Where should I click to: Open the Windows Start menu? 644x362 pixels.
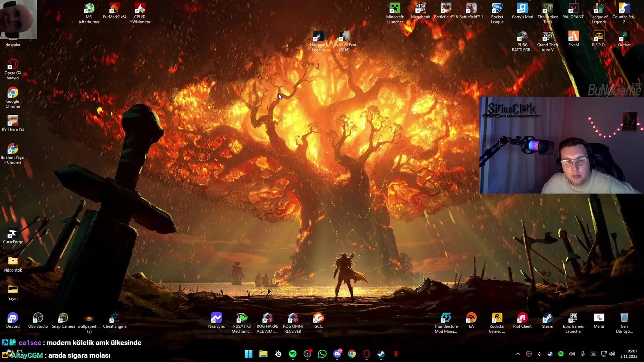pyautogui.click(x=248, y=354)
